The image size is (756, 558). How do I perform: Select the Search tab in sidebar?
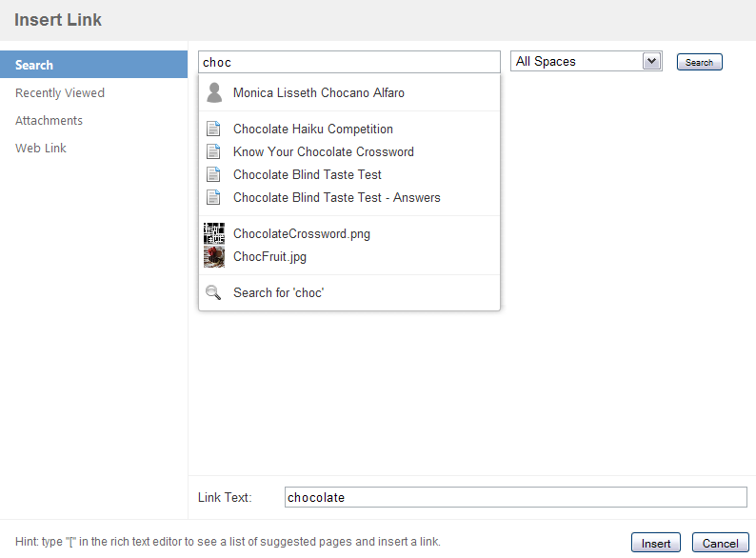93,65
